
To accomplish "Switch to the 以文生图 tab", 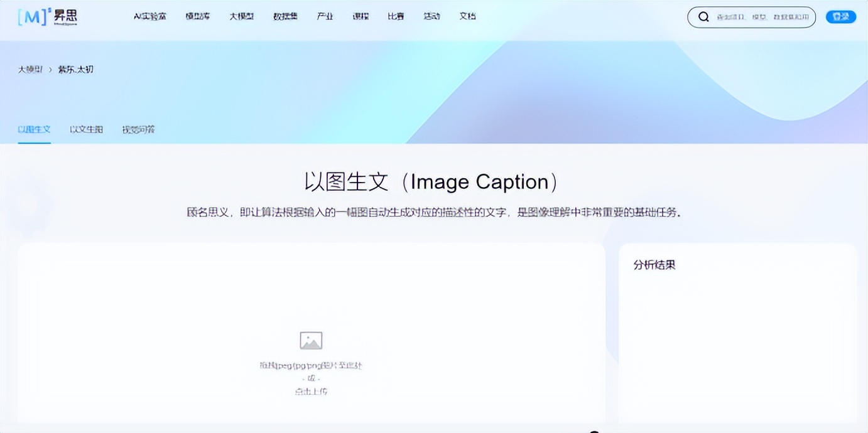I will tap(85, 129).
